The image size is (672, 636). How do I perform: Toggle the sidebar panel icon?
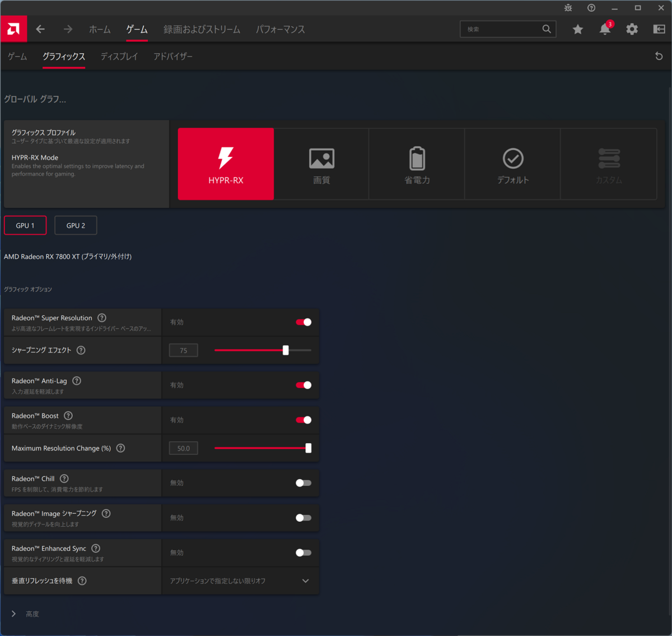pyautogui.click(x=659, y=29)
